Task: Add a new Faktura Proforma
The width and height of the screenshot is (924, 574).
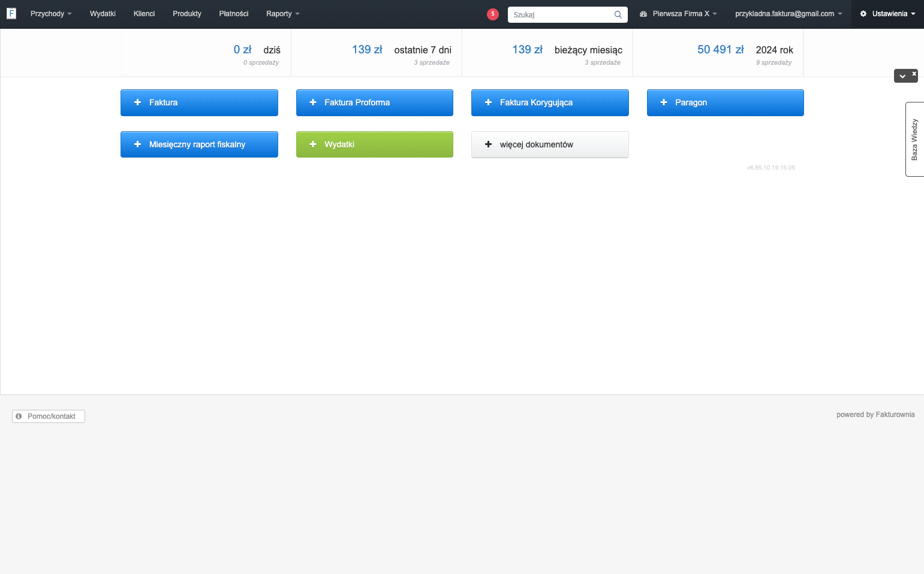Action: point(375,102)
